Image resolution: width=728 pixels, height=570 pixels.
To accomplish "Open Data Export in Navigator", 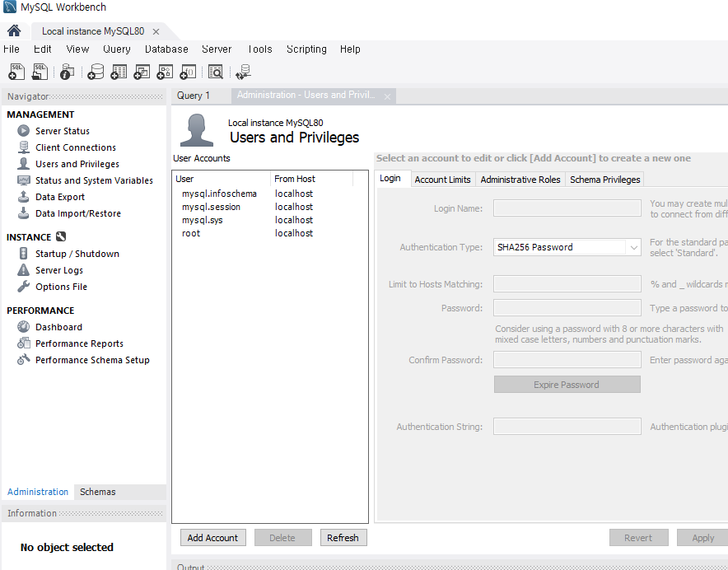I will coord(60,197).
